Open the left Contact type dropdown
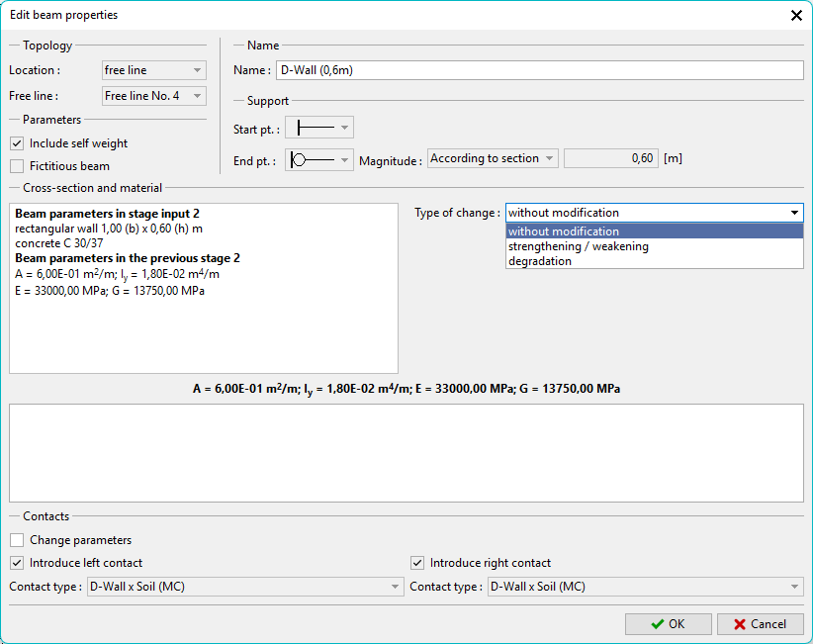813x644 pixels. (244, 587)
